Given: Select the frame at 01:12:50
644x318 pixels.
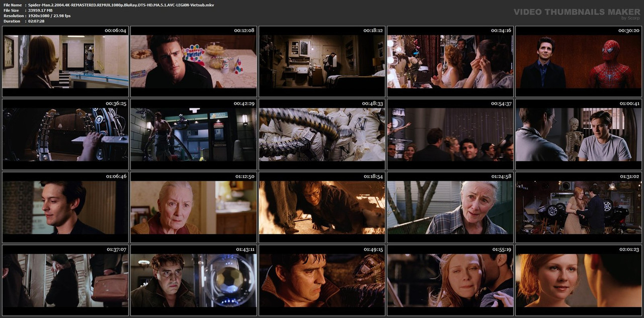Looking at the screenshot, I should pos(194,207).
